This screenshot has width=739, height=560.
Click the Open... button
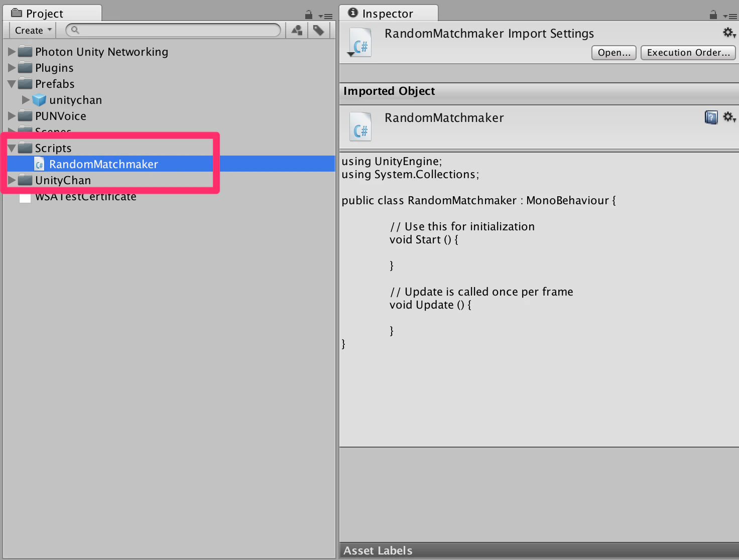pos(614,53)
